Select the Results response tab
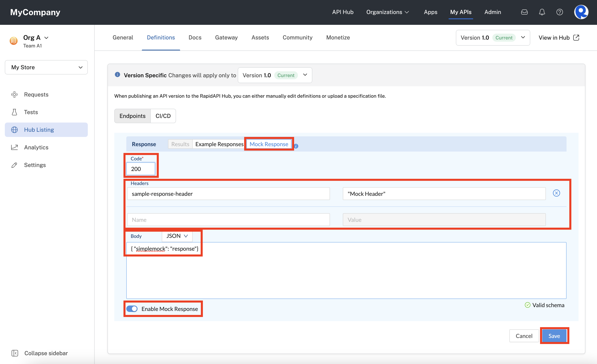The image size is (597, 364). (180, 144)
